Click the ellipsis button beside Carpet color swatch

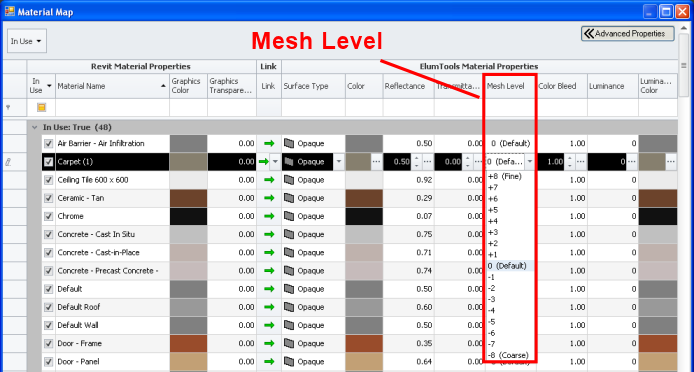(376, 162)
